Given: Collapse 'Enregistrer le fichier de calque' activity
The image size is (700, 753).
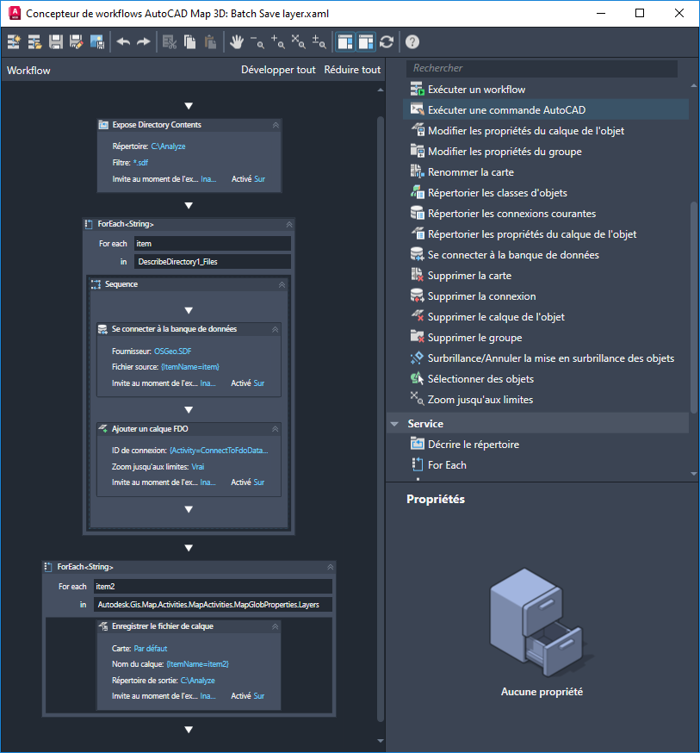Looking at the screenshot, I should 275,626.
